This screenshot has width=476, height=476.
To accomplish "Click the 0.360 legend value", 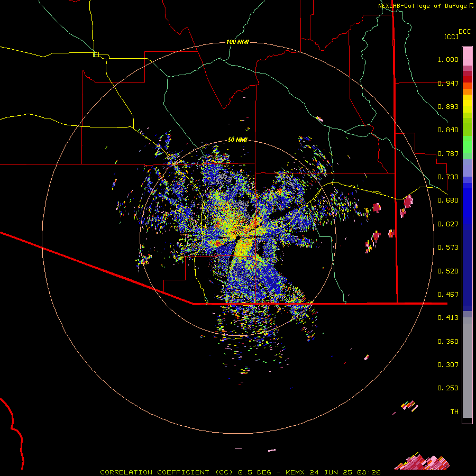I will 448,342.
